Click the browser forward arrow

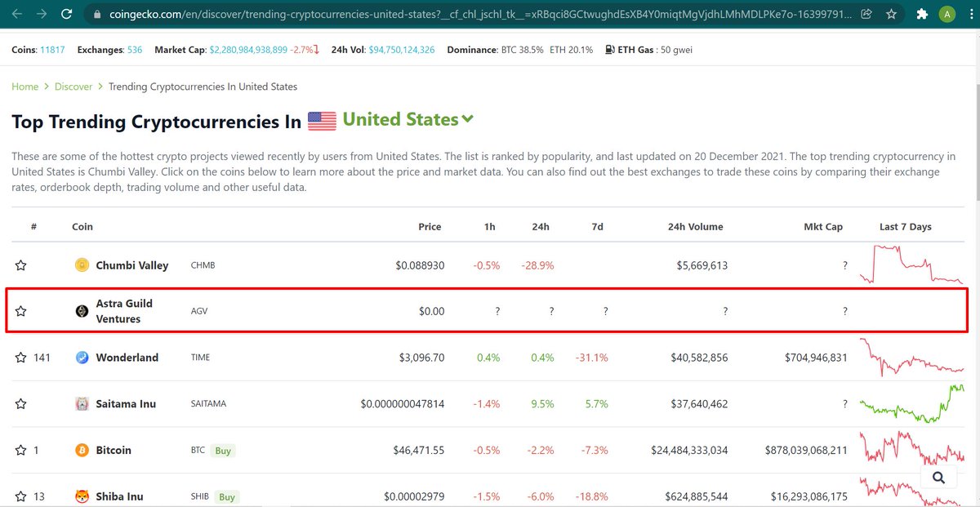pos(42,14)
